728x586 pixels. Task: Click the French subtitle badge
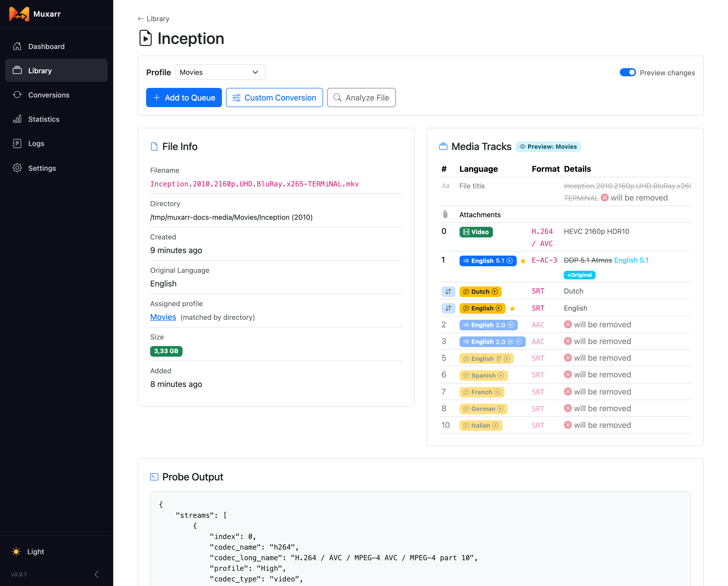pyautogui.click(x=482, y=392)
